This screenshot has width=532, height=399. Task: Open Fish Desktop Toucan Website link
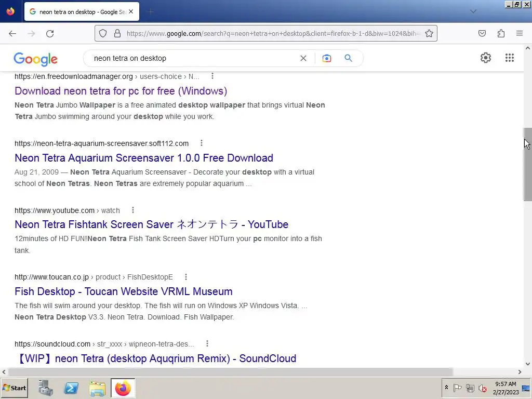[x=124, y=291]
